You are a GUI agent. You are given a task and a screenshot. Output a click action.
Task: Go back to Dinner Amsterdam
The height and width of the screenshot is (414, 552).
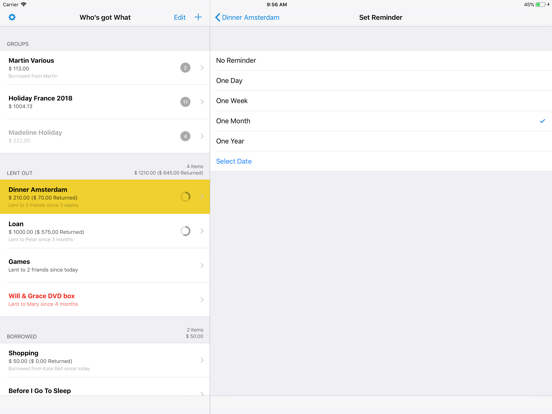pyautogui.click(x=247, y=17)
